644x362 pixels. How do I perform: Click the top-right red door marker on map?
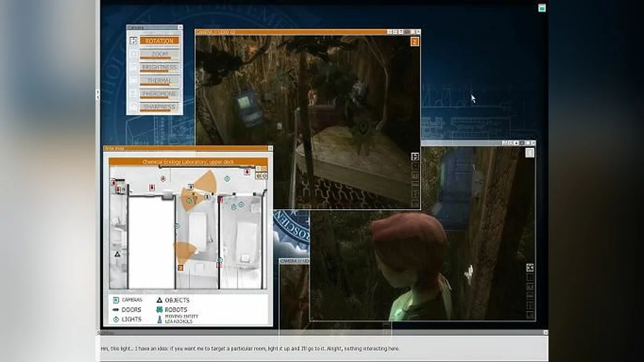click(247, 172)
